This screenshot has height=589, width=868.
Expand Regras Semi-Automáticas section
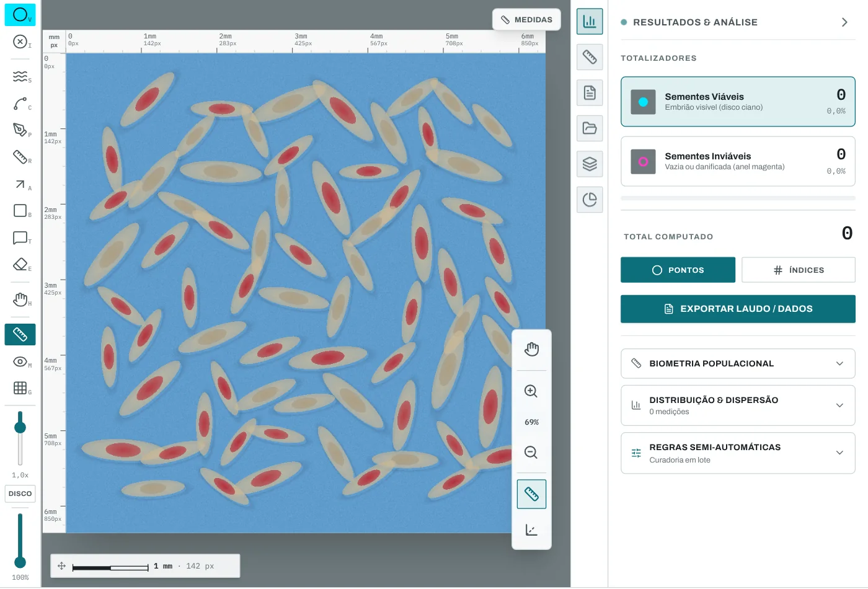(738, 453)
